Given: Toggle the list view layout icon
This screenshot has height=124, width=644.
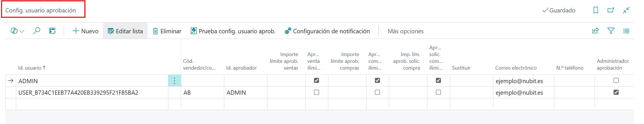Looking at the screenshot, I should pyautogui.click(x=626, y=31).
